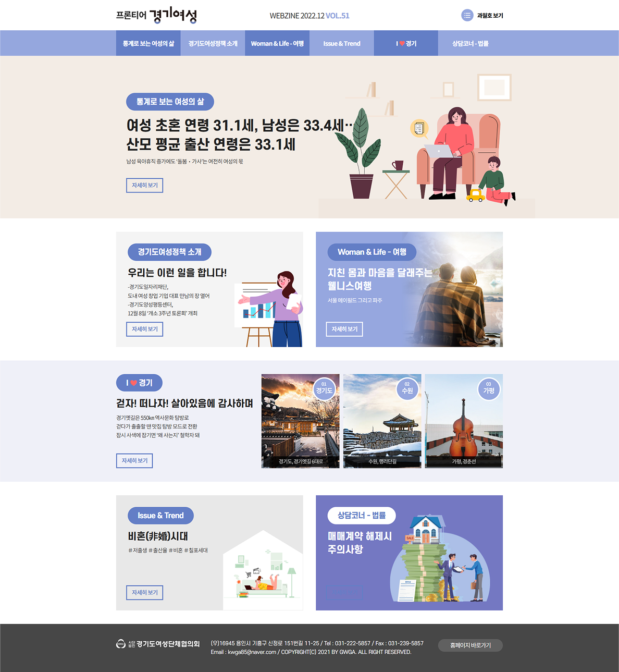
Task: Click the 매매계약 해제시 주의사항 headline
Action: pyautogui.click(x=360, y=542)
